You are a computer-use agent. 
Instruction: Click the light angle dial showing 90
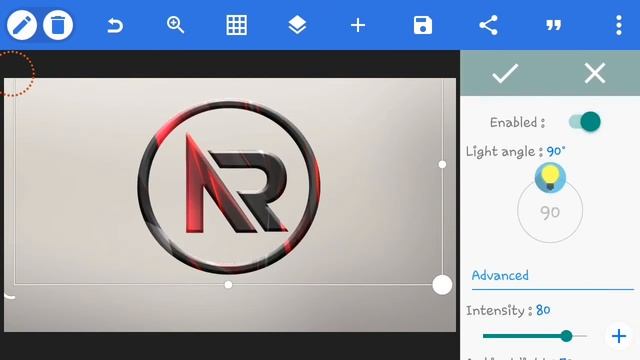[550, 211]
